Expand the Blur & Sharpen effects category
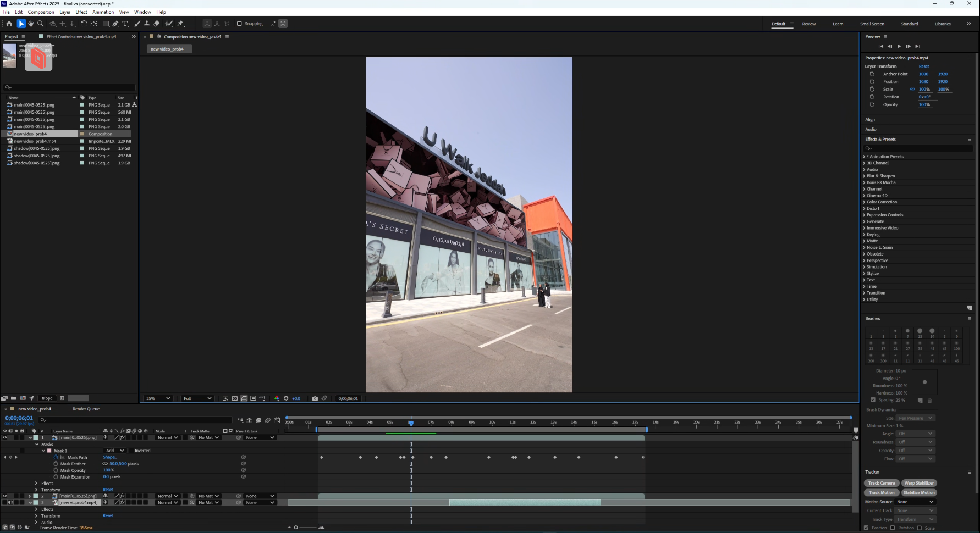The width and height of the screenshot is (980, 533). (x=864, y=176)
